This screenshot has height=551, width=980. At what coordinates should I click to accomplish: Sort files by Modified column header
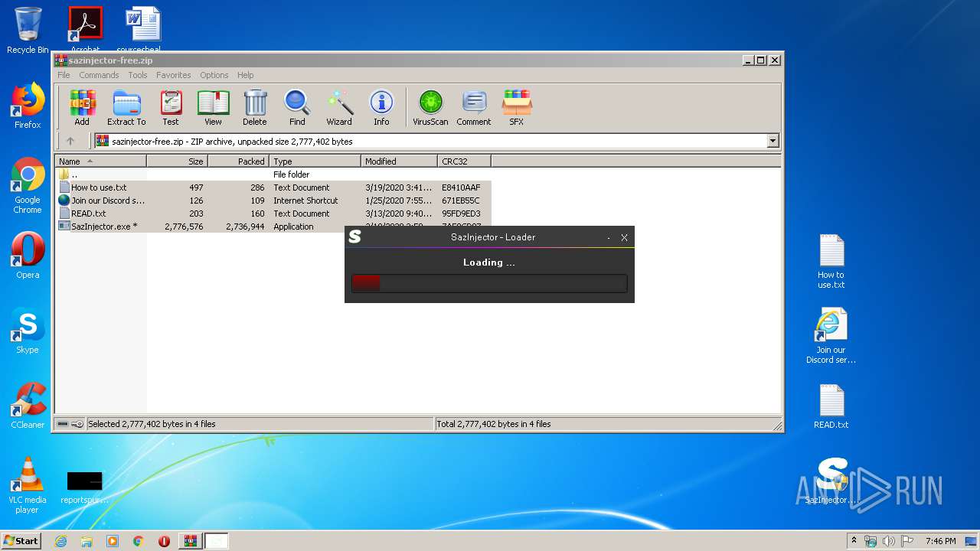click(x=400, y=161)
